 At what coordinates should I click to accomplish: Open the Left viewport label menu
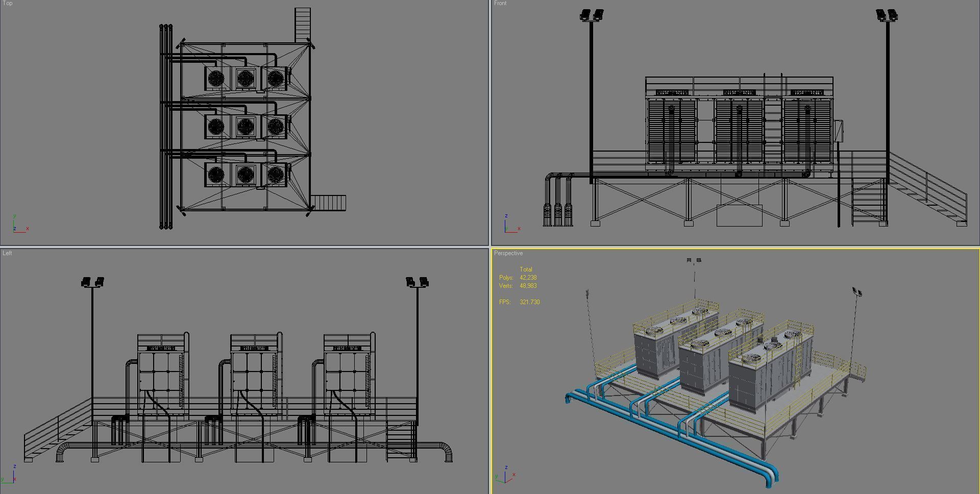tap(7, 253)
